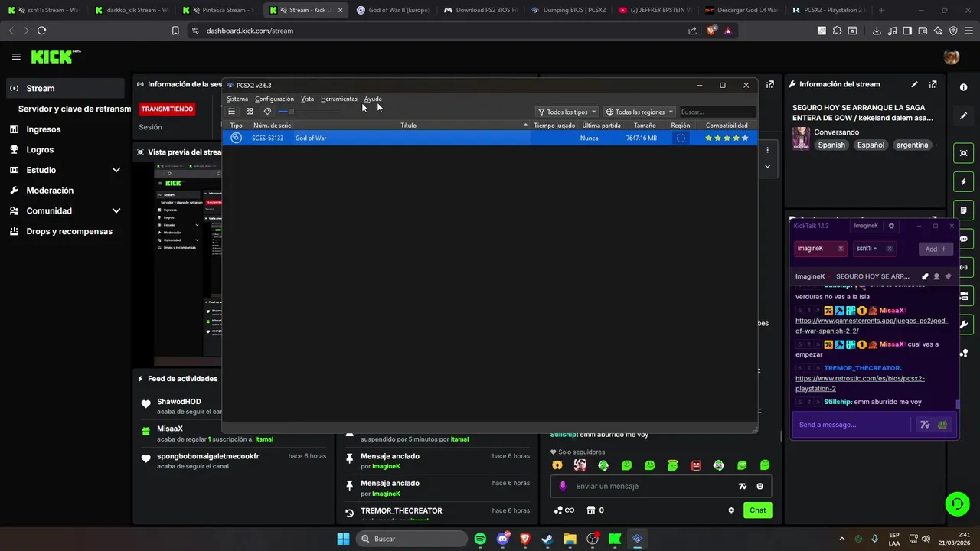Open the Stream sidebar section
The width and height of the screenshot is (980, 551).
(x=64, y=88)
